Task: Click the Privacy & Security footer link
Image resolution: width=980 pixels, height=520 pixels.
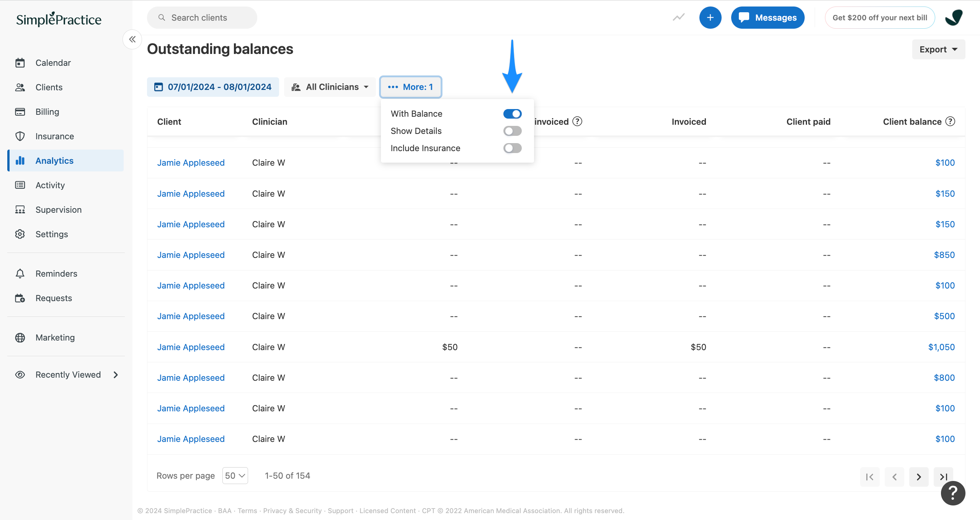Action: click(x=292, y=511)
